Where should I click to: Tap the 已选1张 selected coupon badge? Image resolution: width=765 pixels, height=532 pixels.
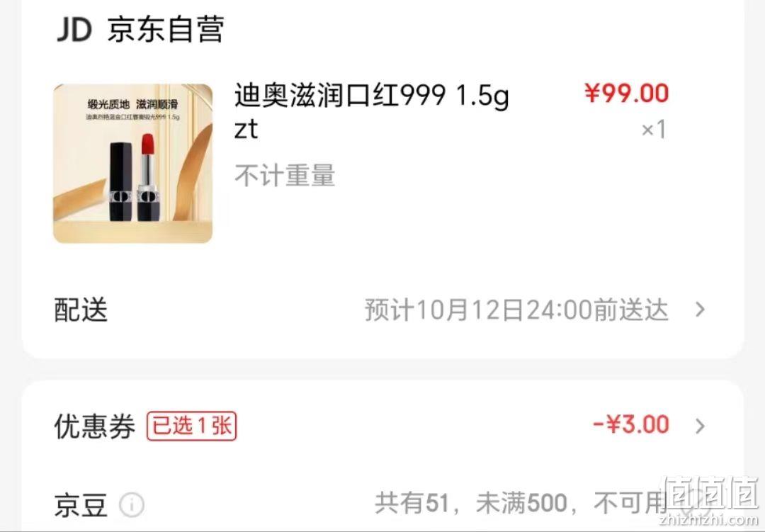pos(192,426)
